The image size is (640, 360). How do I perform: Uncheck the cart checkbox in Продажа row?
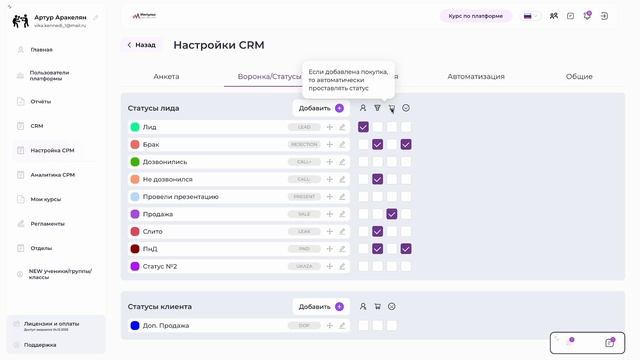click(392, 214)
